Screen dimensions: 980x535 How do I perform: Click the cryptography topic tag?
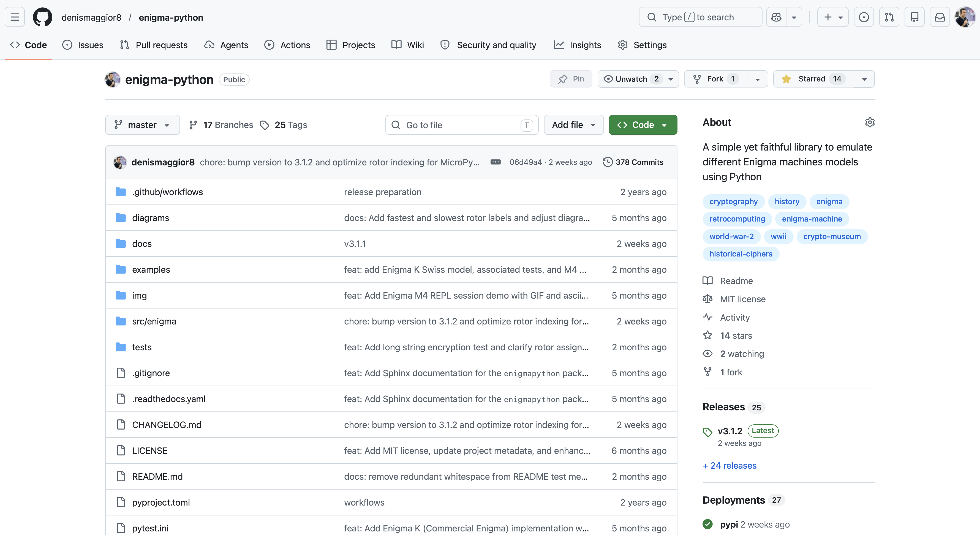tap(733, 201)
